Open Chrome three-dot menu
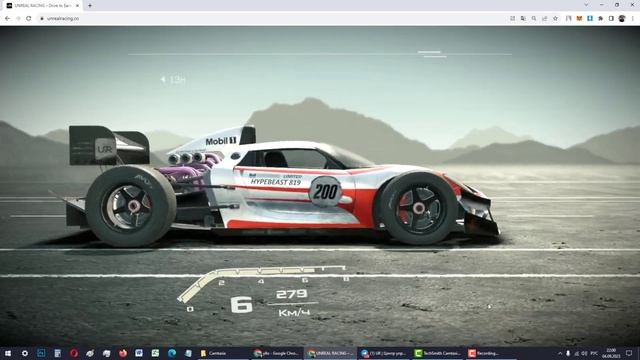The width and height of the screenshot is (640, 360). [633, 18]
